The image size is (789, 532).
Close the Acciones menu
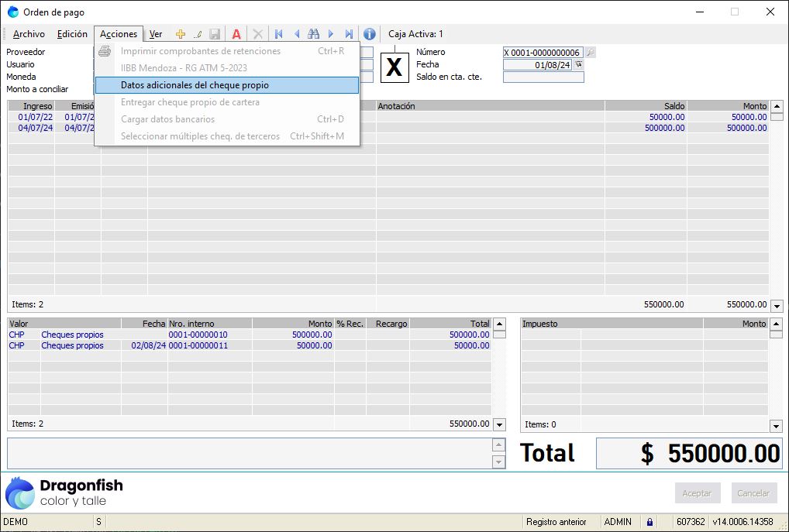[119, 34]
